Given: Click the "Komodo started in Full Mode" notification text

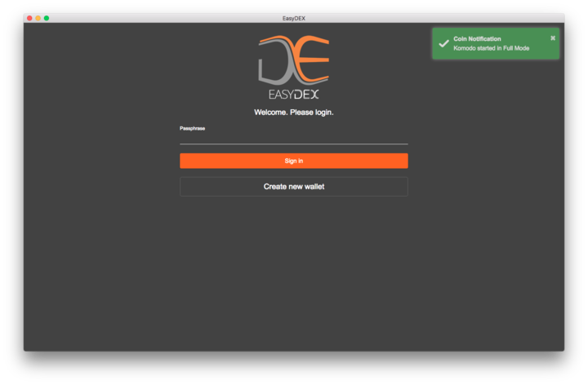Looking at the screenshot, I should (492, 48).
